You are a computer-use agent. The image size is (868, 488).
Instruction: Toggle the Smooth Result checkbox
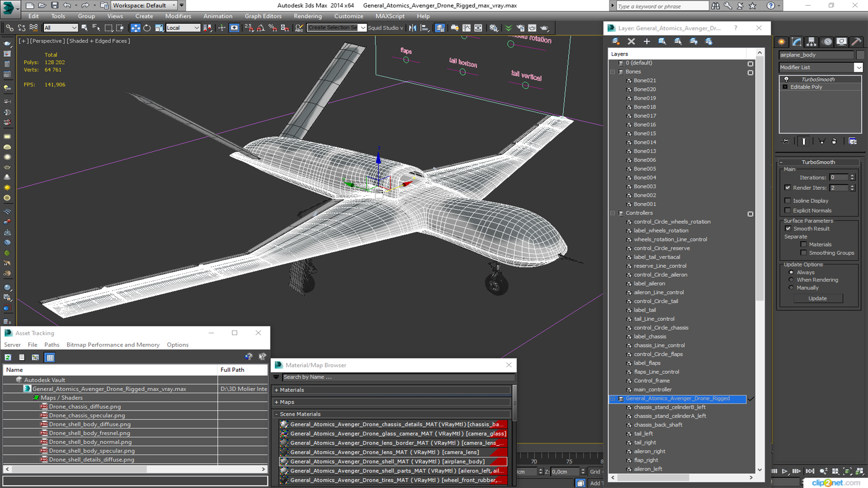788,229
